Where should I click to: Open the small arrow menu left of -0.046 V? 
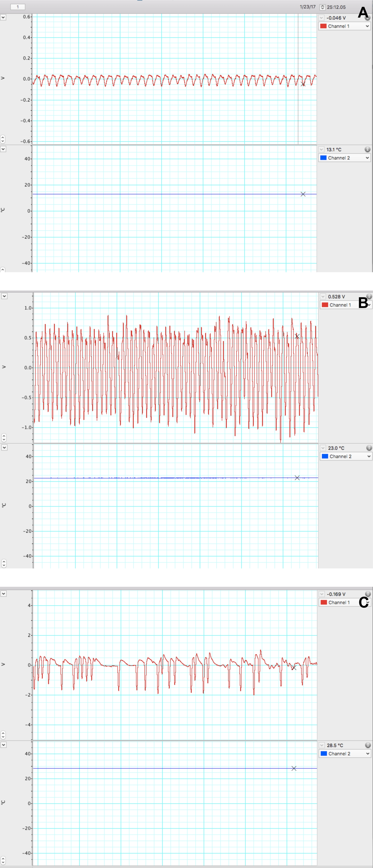[x=321, y=18]
